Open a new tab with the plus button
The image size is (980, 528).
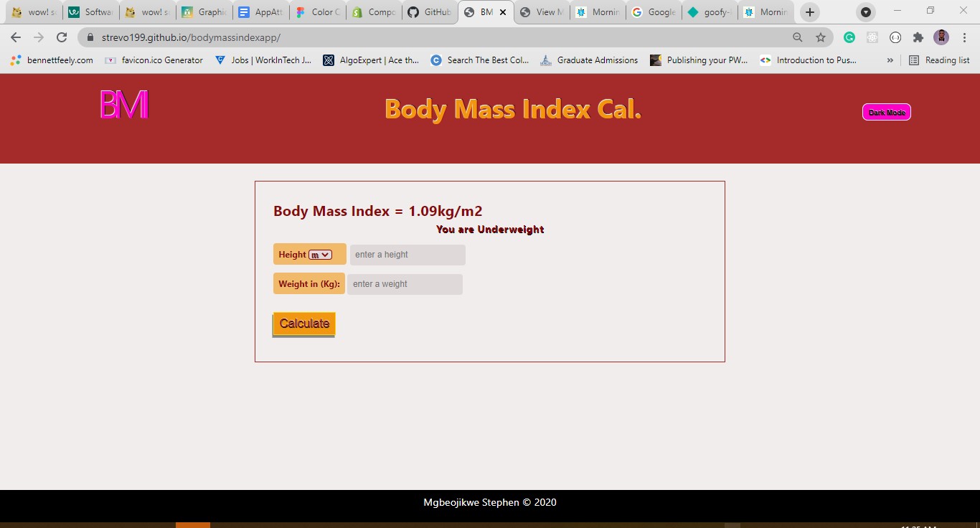point(810,12)
